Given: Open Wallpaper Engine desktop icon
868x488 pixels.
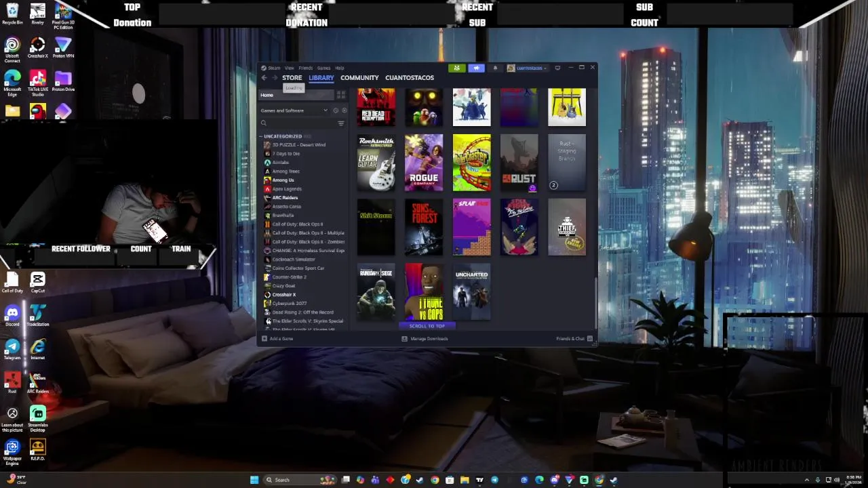Looking at the screenshot, I should 12,452.
